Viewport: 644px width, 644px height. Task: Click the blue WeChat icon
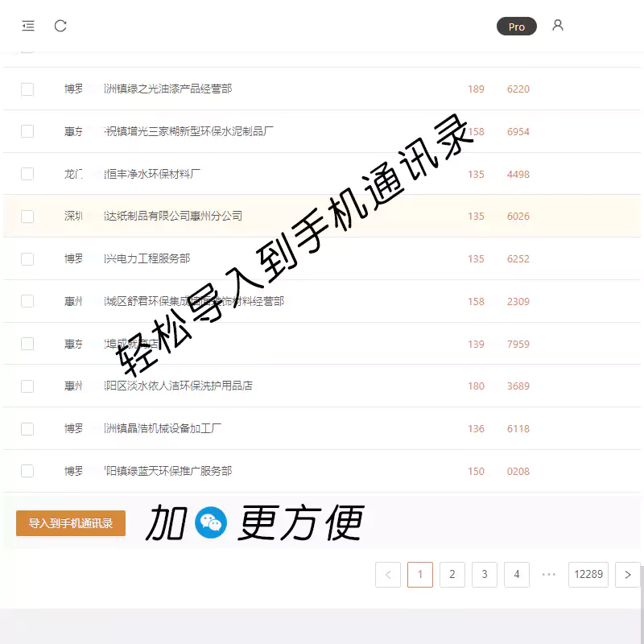click(x=213, y=523)
